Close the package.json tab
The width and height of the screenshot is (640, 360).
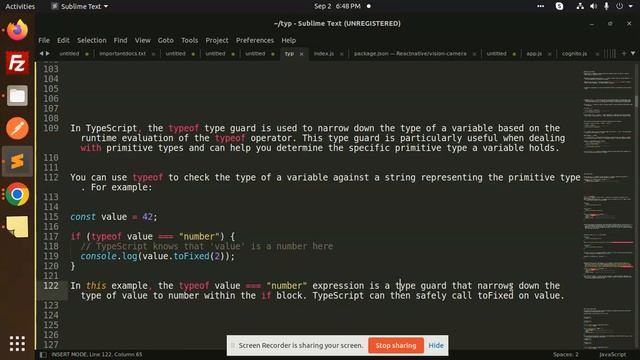(474, 54)
